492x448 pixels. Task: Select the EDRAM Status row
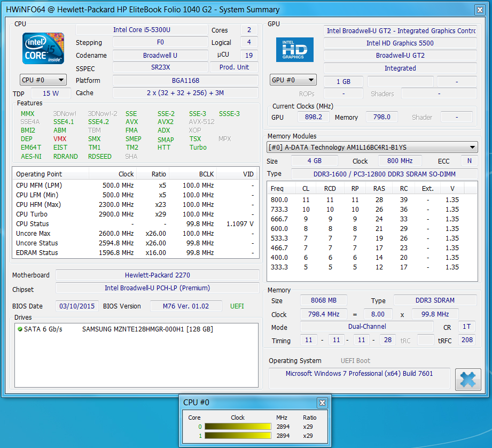click(x=135, y=253)
